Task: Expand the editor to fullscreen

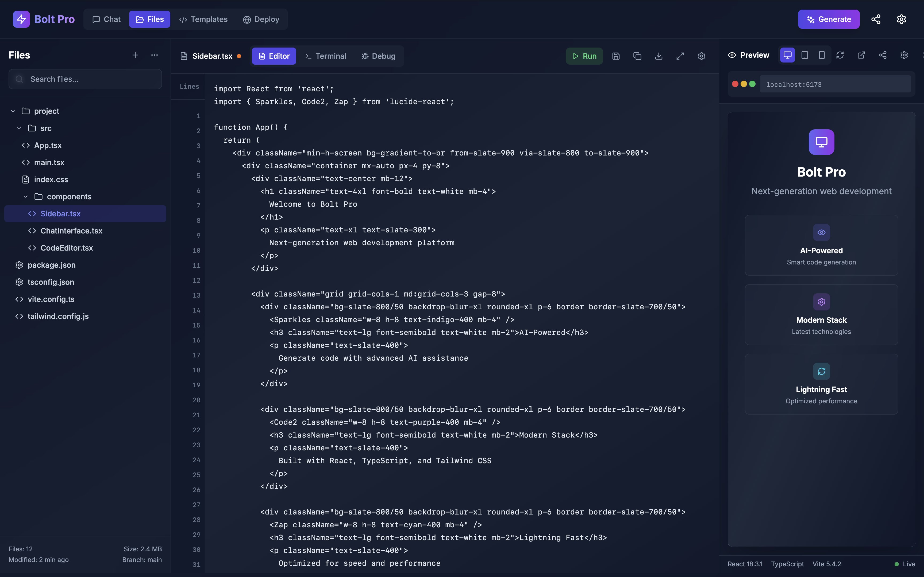Action: pyautogui.click(x=680, y=56)
